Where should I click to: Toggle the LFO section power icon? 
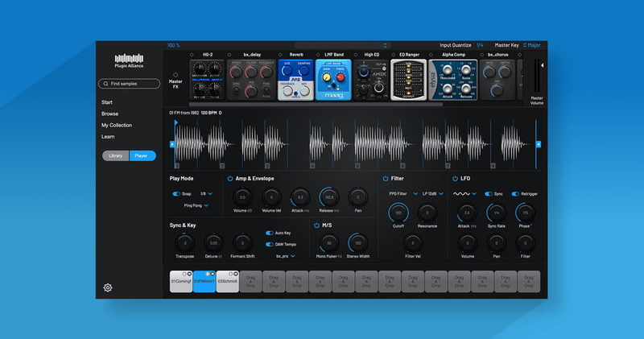click(x=455, y=178)
